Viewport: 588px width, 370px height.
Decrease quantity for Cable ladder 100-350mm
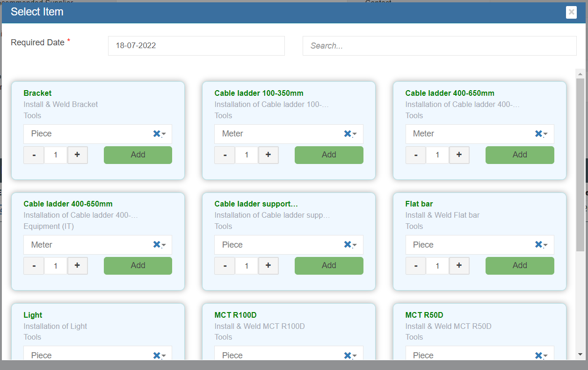[225, 155]
